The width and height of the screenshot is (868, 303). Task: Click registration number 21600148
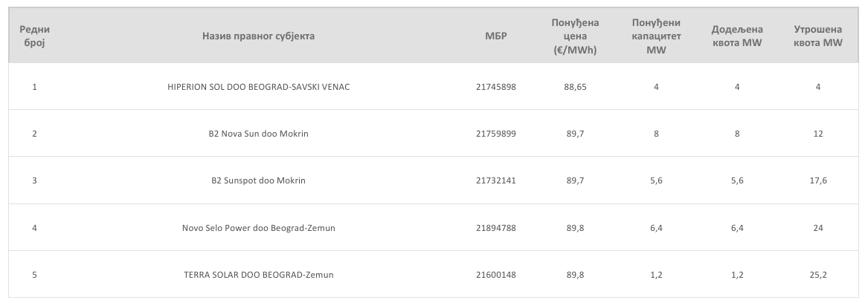[x=495, y=275]
